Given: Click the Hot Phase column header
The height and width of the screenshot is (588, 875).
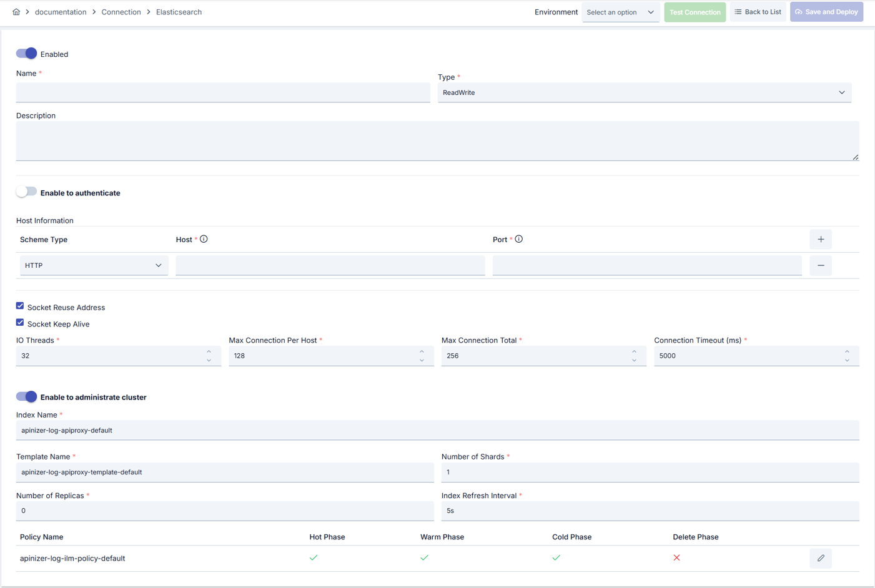Looking at the screenshot, I should [327, 537].
